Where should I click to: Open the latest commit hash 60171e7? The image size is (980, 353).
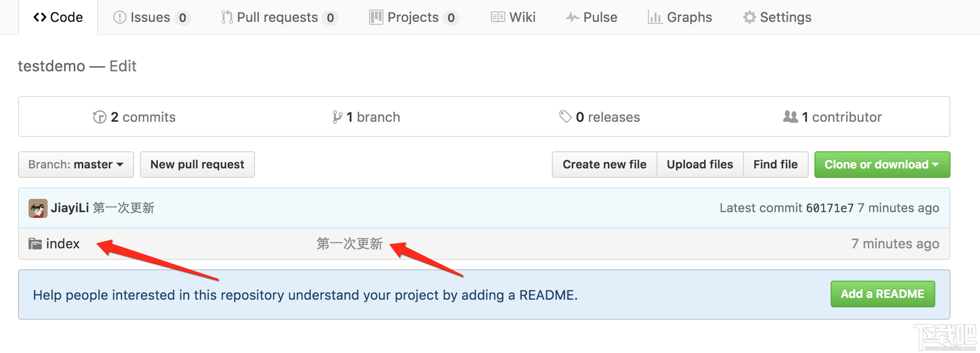pos(830,208)
